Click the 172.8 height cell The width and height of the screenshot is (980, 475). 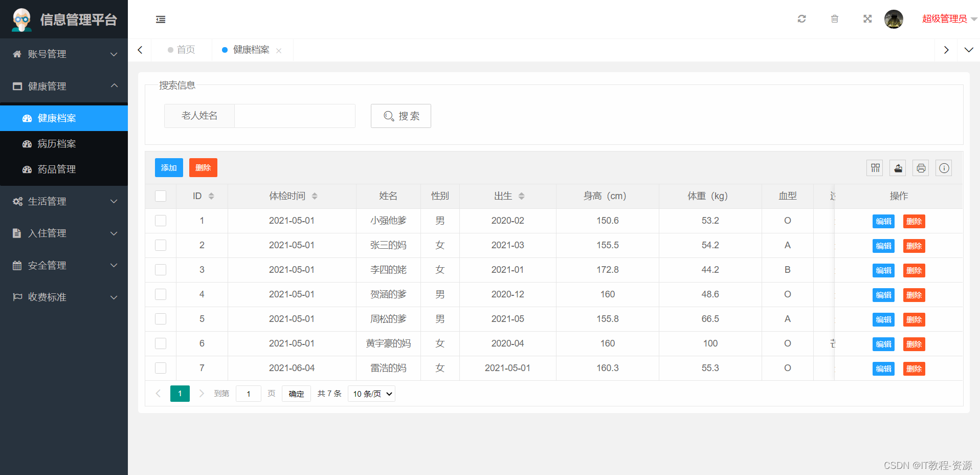[x=608, y=270]
